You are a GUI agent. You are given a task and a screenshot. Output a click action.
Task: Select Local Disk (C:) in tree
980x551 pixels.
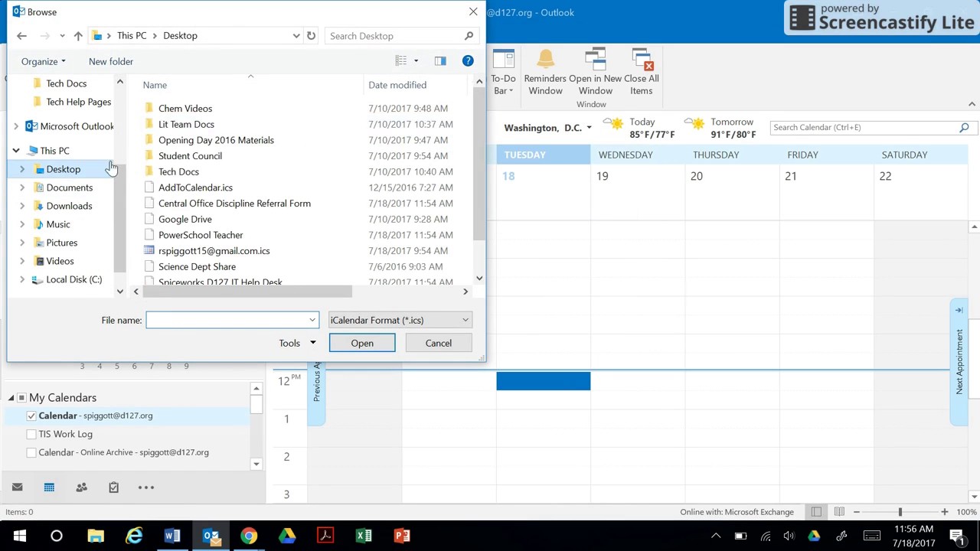pyautogui.click(x=73, y=279)
